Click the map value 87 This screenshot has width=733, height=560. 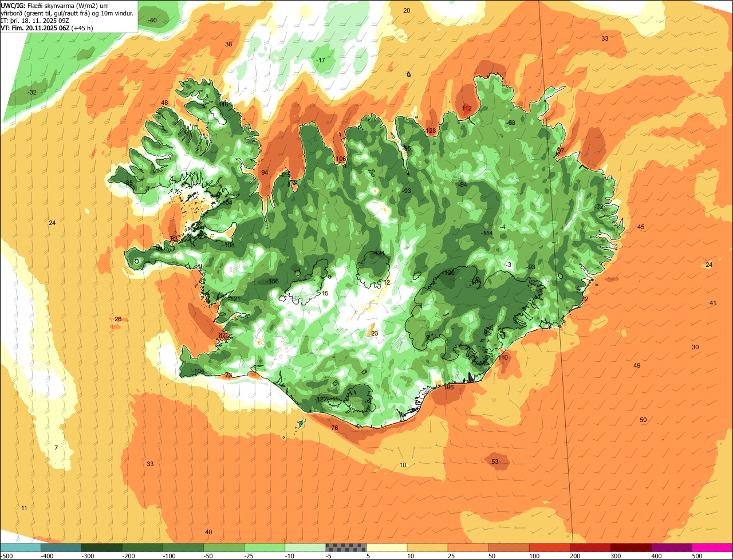[x=223, y=336]
